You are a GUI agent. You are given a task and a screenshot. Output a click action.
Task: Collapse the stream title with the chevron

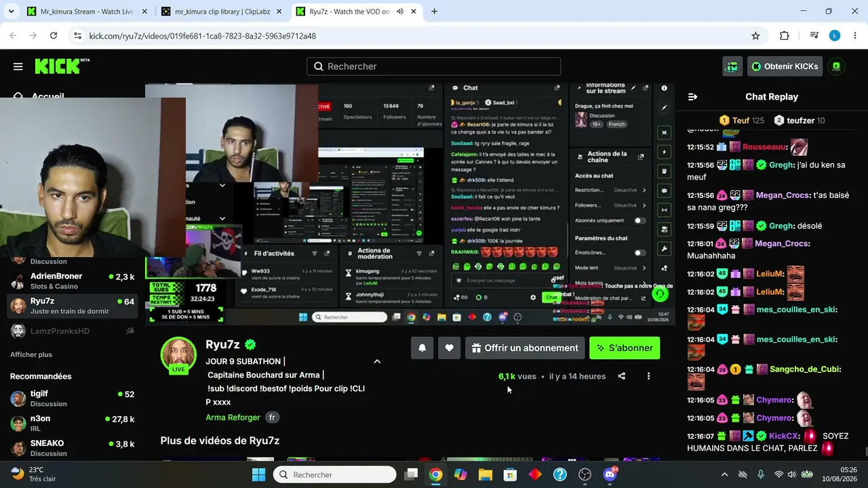point(377,361)
